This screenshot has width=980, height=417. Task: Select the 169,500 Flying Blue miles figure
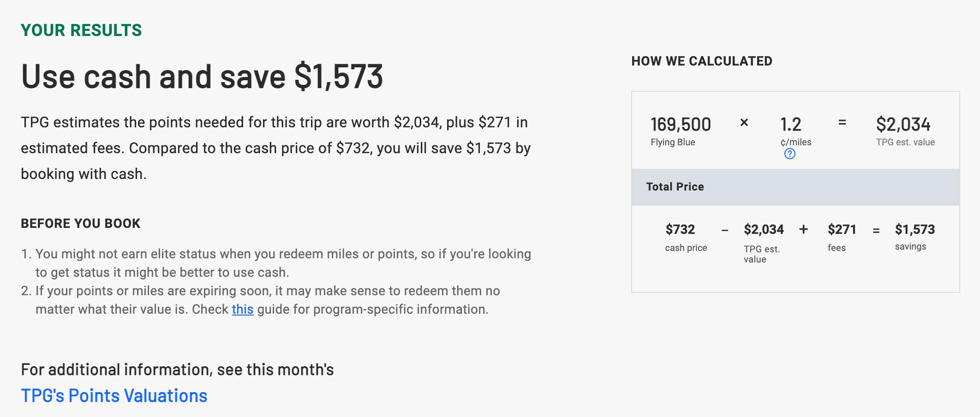[681, 125]
